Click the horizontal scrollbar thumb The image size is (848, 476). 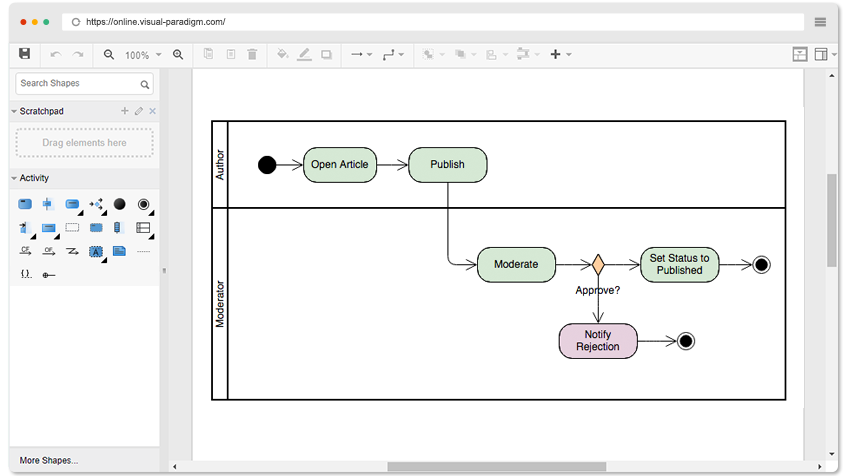(x=496, y=466)
